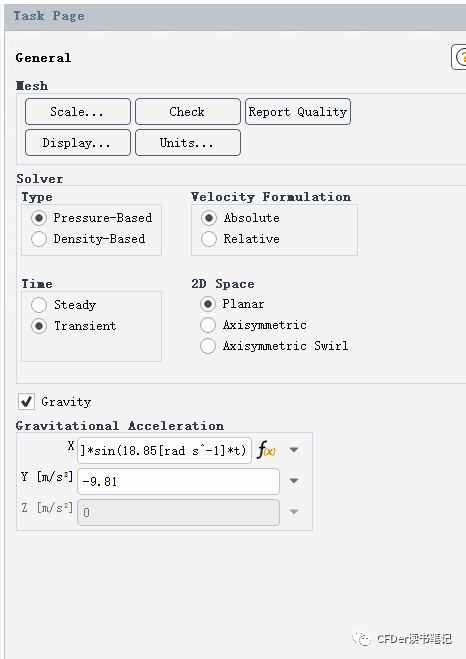Open the help question mark icon
466x659 pixels.
tap(459, 57)
